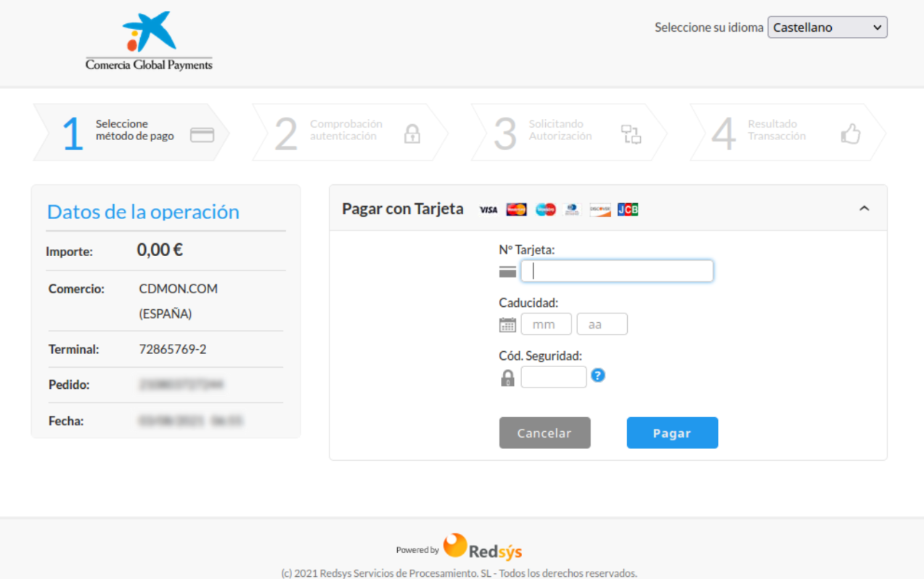
Task: Click the Cód. Seguridad input field
Action: [x=553, y=377]
